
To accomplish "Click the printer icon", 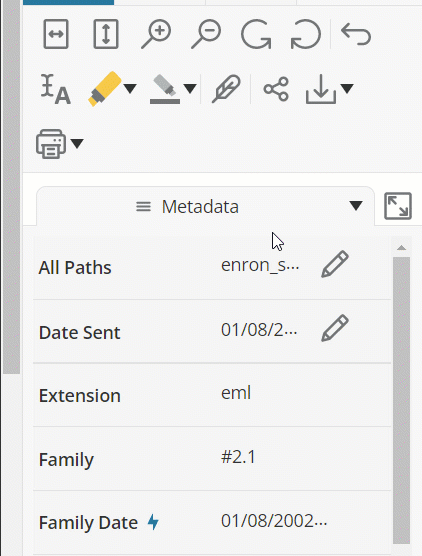I will pyautogui.click(x=51, y=144).
